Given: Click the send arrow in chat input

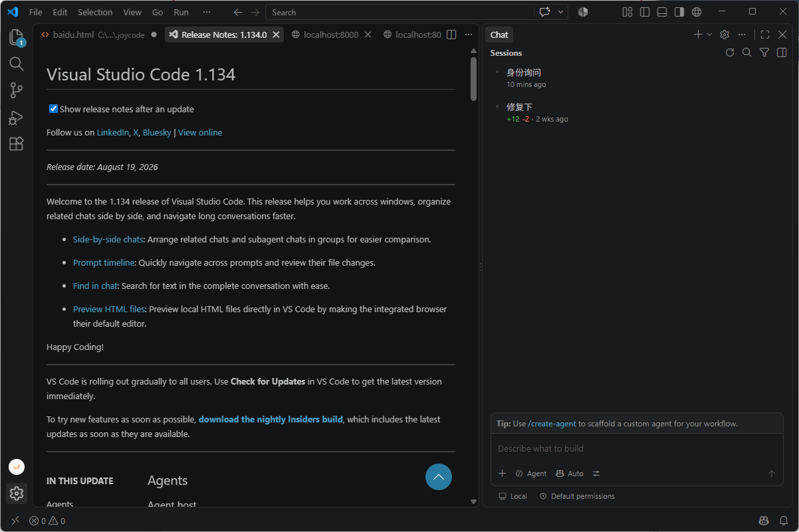Looking at the screenshot, I should tap(772, 474).
